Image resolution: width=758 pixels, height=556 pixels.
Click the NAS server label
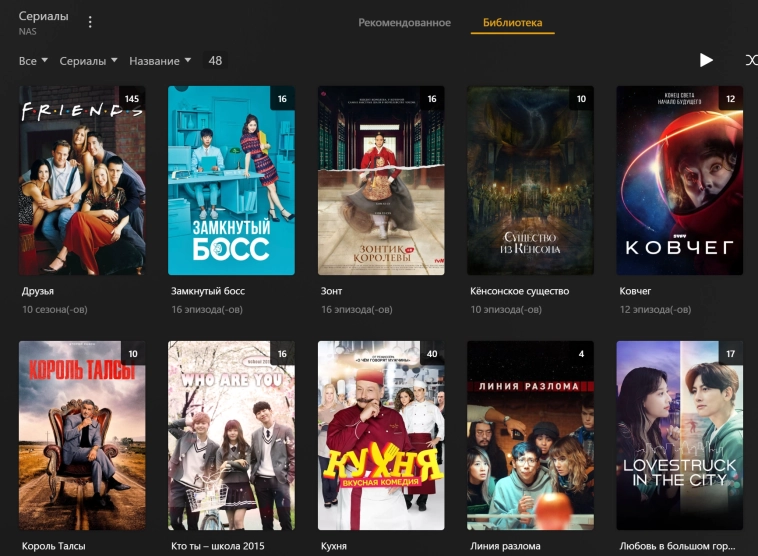point(28,31)
